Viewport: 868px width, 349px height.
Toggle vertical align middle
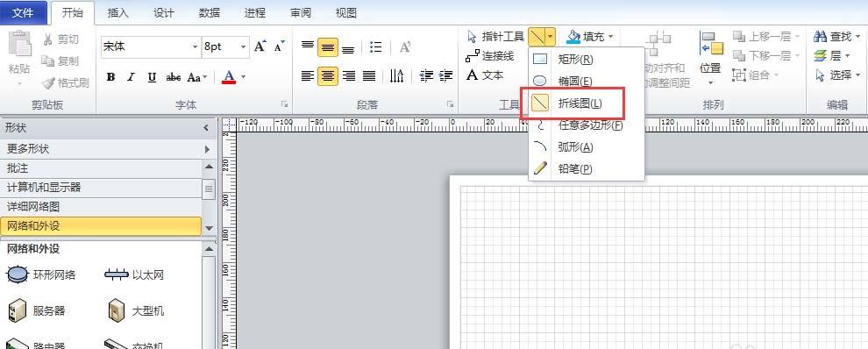click(x=328, y=47)
